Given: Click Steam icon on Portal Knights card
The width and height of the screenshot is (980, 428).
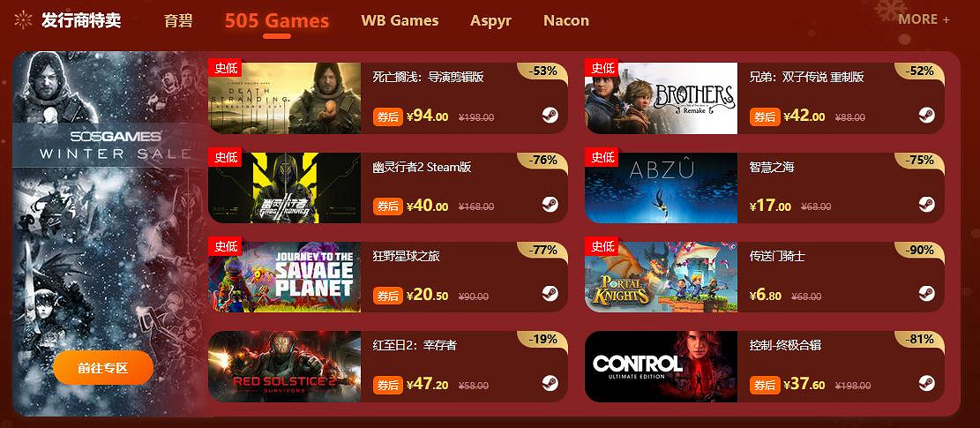Looking at the screenshot, I should [x=927, y=294].
